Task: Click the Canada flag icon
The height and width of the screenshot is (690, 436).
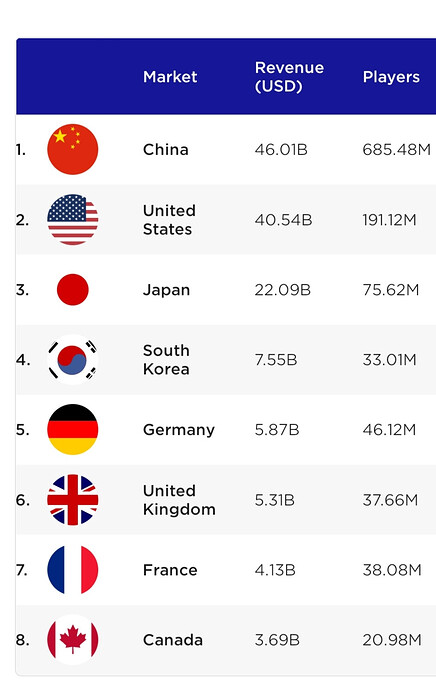Action: (73, 640)
